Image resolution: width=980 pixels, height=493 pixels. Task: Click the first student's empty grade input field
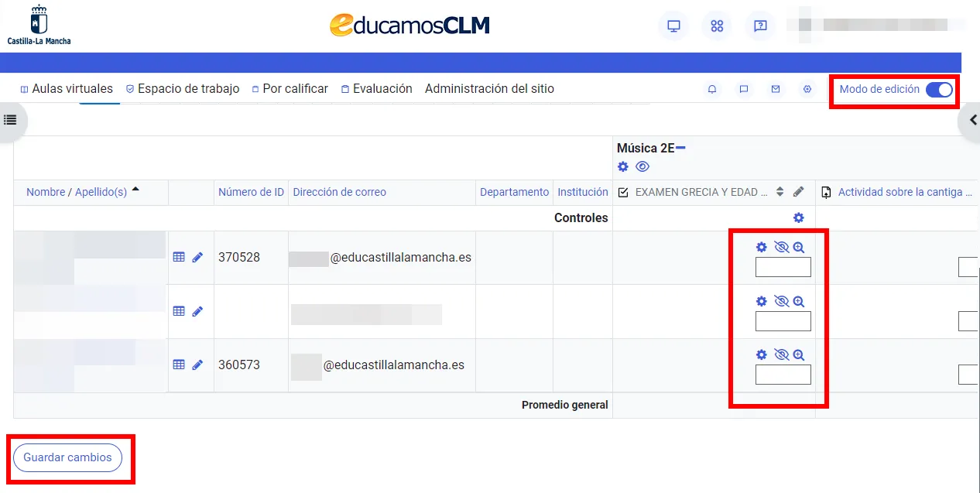pyautogui.click(x=783, y=266)
